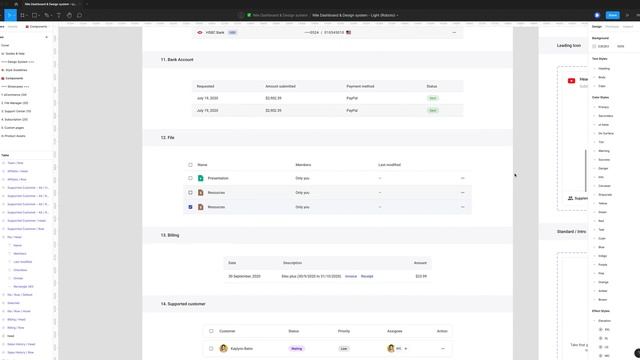The height and width of the screenshot is (360, 640).
Task: Click the Invoice link in billing row
Action: click(351, 276)
